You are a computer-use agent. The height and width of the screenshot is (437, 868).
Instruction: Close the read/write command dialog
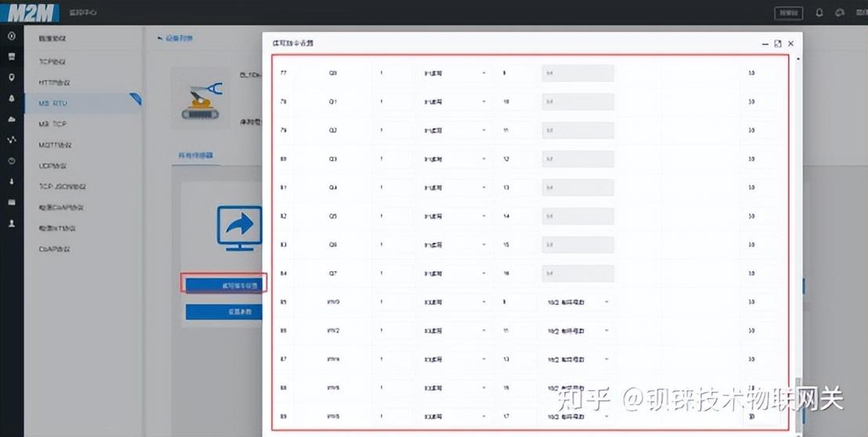(791, 43)
